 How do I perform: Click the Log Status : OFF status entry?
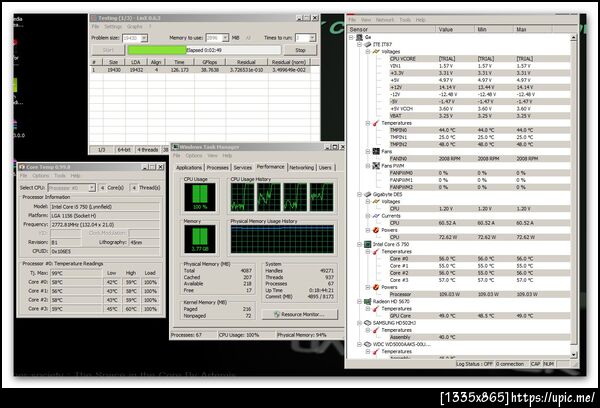[474, 364]
